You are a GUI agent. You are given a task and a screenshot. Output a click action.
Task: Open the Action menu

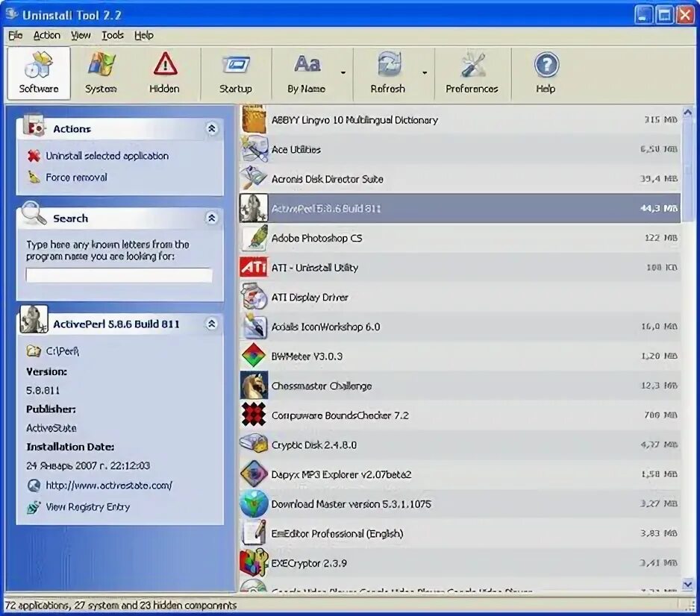click(x=47, y=35)
